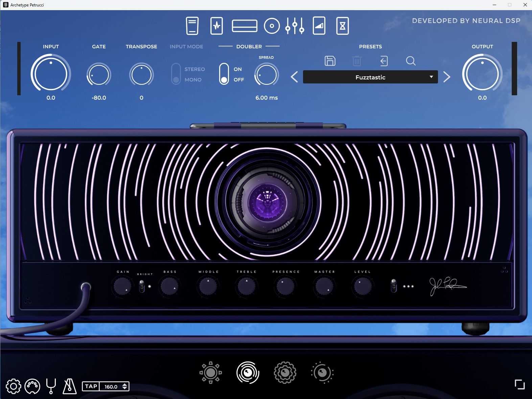Viewport: 532px width, 399px height.
Task: Click the amp MASTER knob
Action: pos(324,286)
